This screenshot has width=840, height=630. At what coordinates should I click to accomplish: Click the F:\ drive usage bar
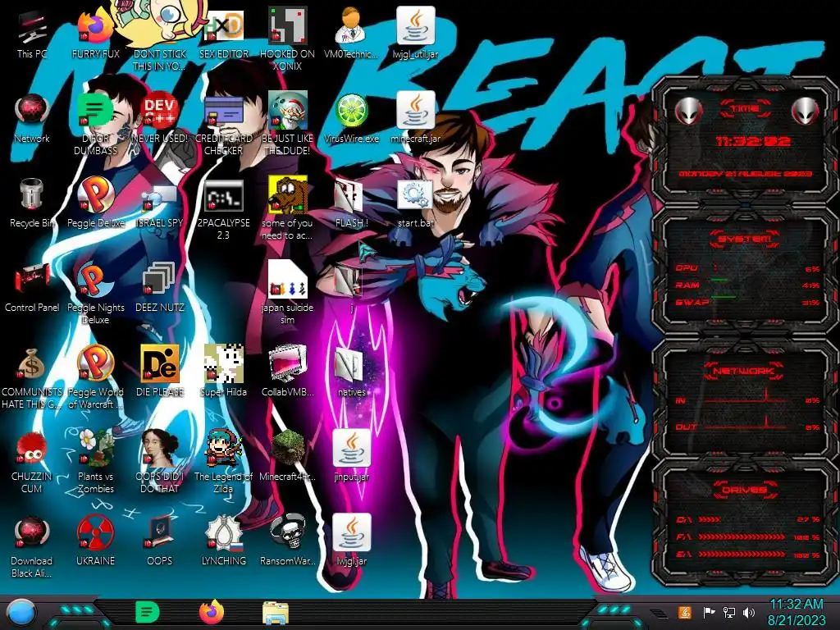(x=747, y=536)
